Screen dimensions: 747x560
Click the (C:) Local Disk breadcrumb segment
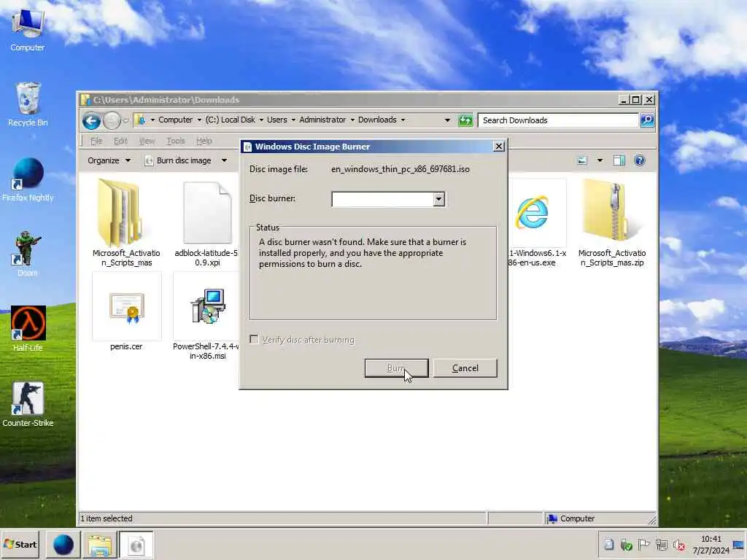pos(230,120)
